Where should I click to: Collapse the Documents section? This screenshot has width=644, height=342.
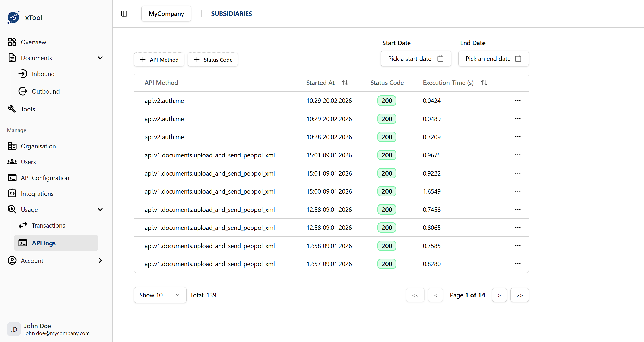tap(100, 58)
